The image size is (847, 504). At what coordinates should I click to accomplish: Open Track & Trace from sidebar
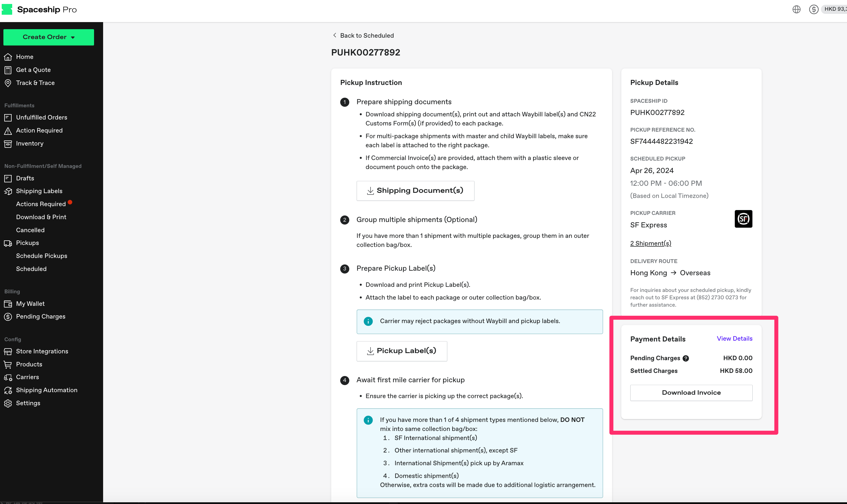click(35, 83)
